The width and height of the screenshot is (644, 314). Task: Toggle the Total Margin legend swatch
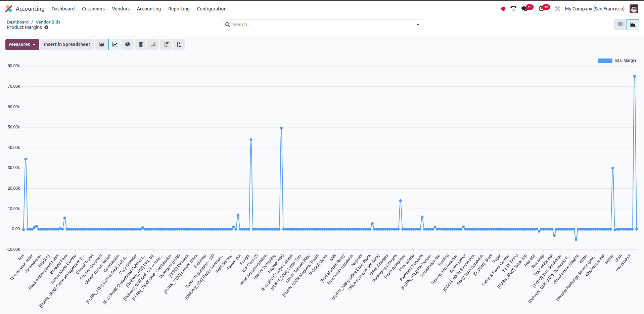pyautogui.click(x=605, y=61)
